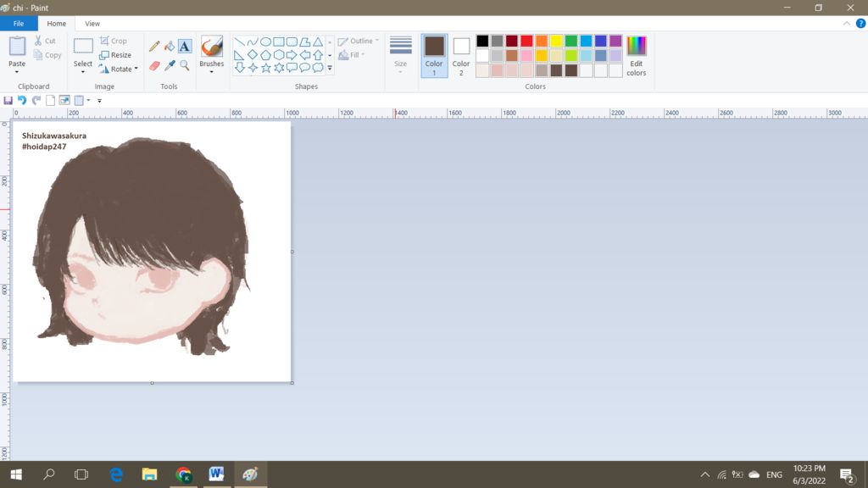Click the Brushes tool icon
Image resolution: width=868 pixels, height=488 pixels.
click(211, 47)
